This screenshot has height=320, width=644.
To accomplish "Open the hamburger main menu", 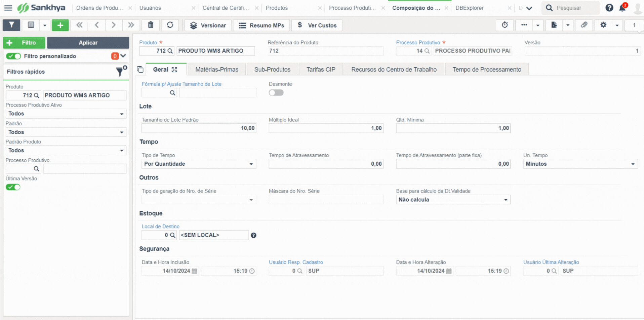I will point(8,8).
